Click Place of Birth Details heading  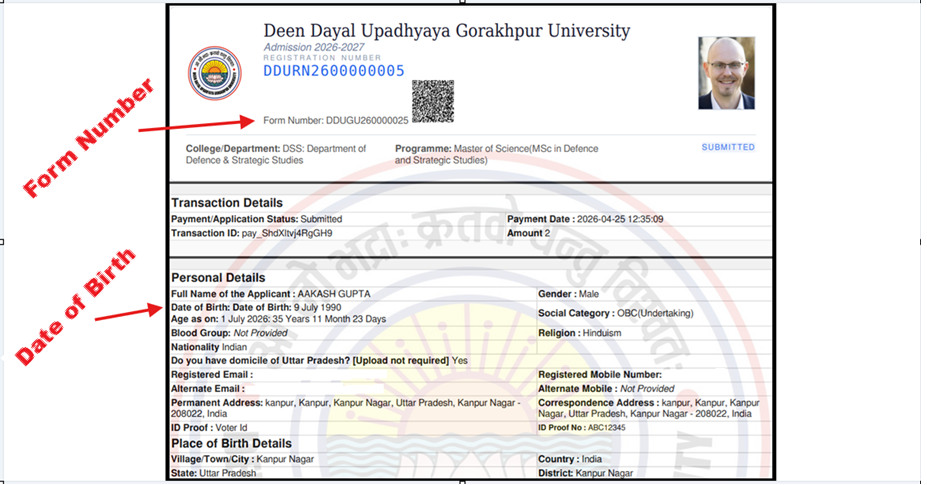point(231,444)
